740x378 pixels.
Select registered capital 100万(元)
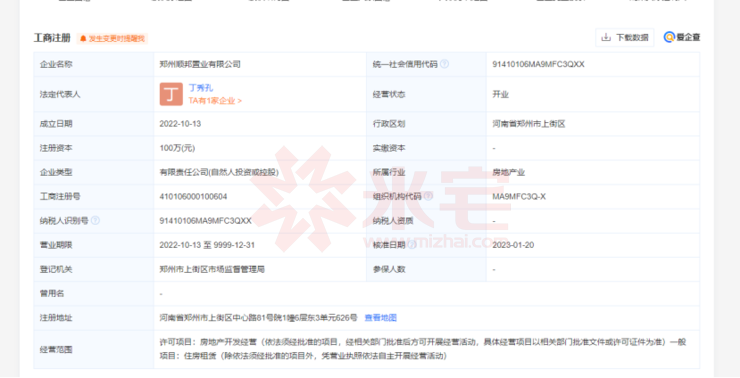177,148
